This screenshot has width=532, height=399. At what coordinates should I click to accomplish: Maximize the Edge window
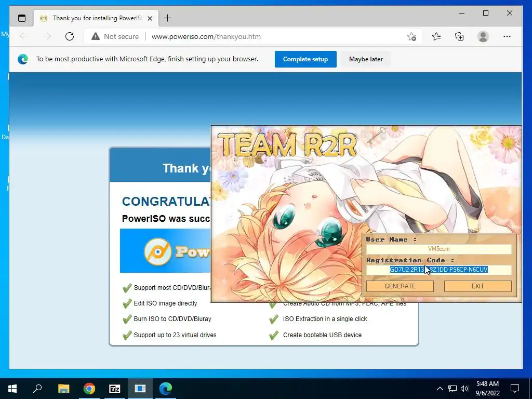coord(486,13)
